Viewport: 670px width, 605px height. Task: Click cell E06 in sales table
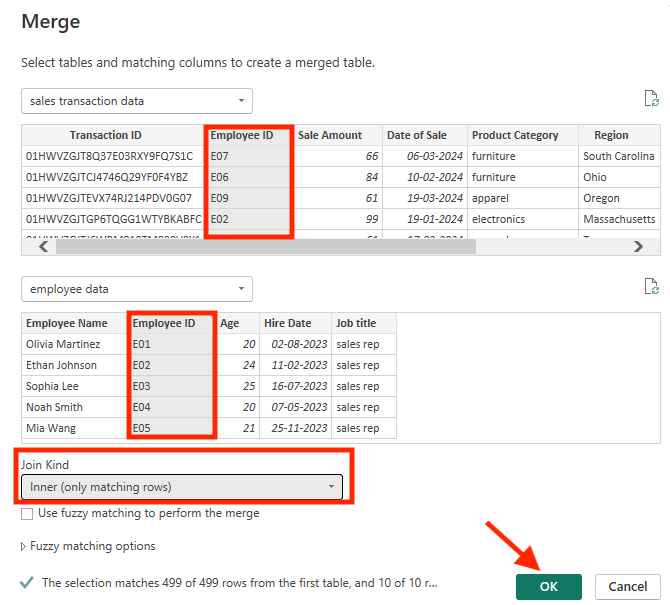click(x=249, y=177)
